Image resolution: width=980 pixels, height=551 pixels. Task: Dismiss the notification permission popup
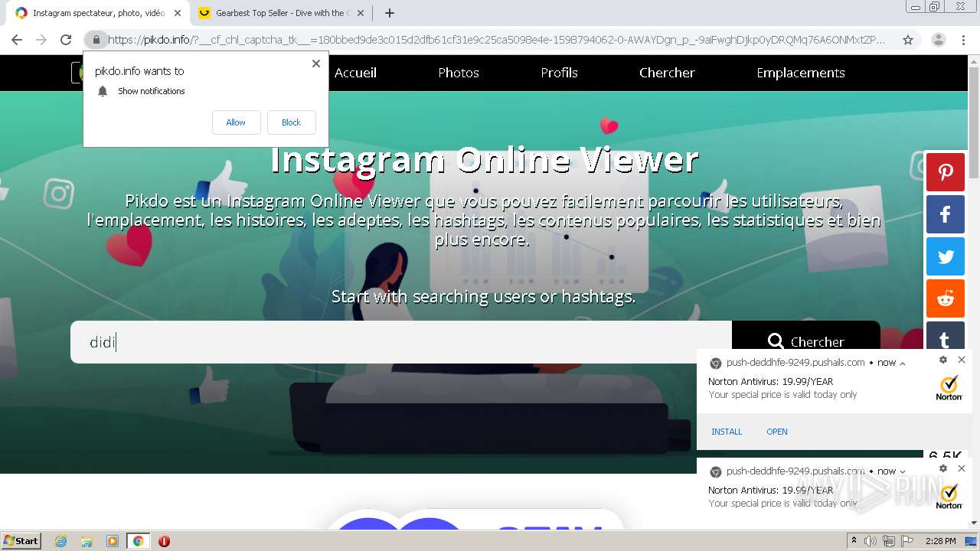point(316,64)
